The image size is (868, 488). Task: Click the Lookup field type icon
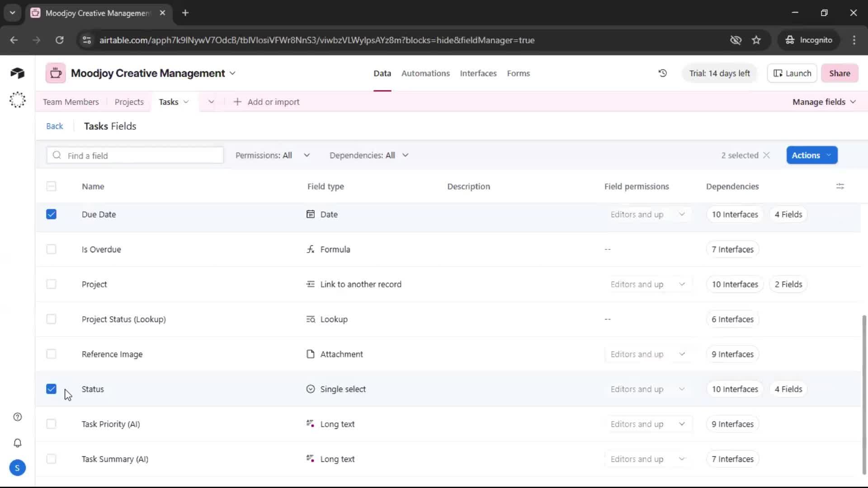[310, 319]
